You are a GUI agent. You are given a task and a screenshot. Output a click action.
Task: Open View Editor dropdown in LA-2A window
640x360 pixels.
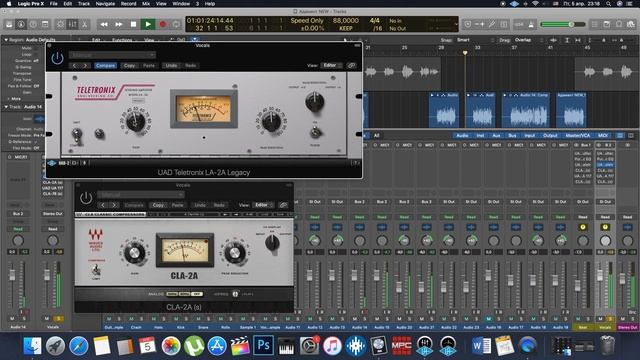(x=331, y=65)
